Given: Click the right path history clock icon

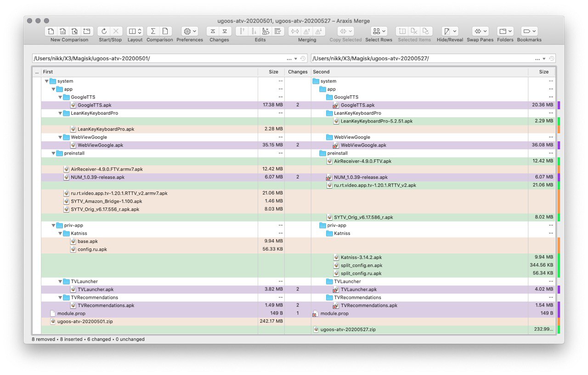Looking at the screenshot, I should pyautogui.click(x=552, y=59).
